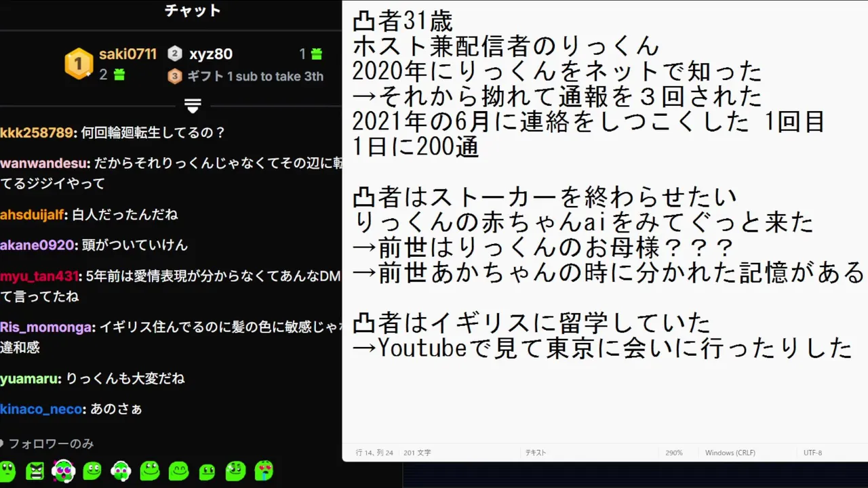Pick the angry square face emote
The height and width of the screenshot is (488, 868).
coord(37,470)
